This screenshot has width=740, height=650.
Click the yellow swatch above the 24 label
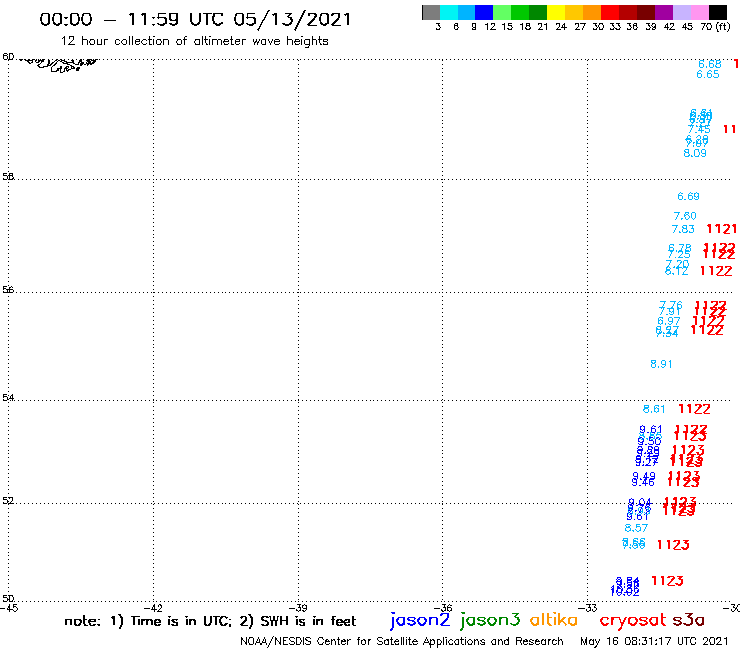click(x=556, y=12)
